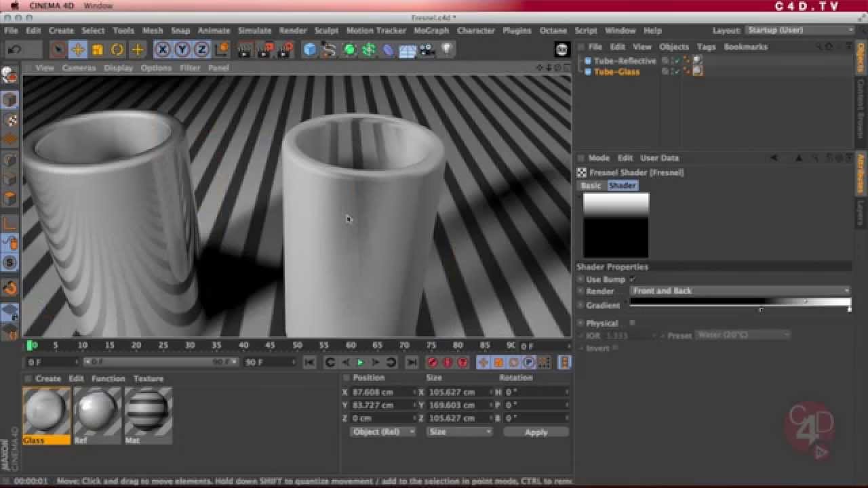Click Render View clapperboard icon
The width and height of the screenshot is (868, 488).
245,49
